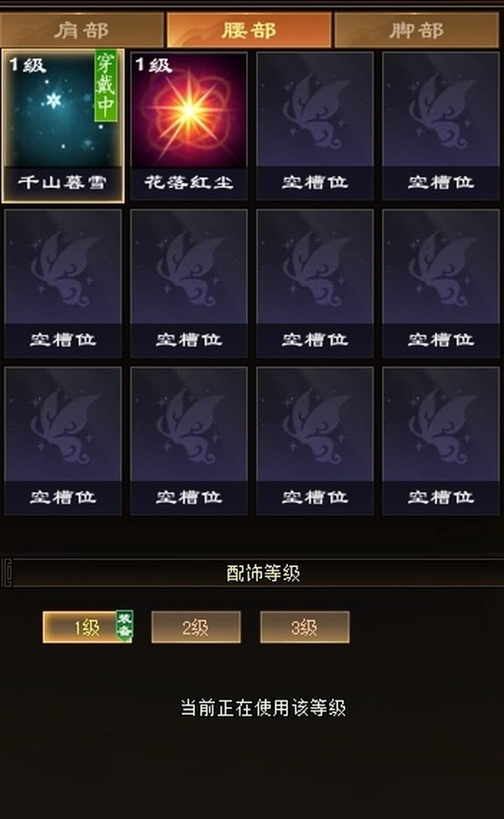Click the last empty butterfly slot in first row
The width and height of the screenshot is (504, 819).
click(440, 126)
